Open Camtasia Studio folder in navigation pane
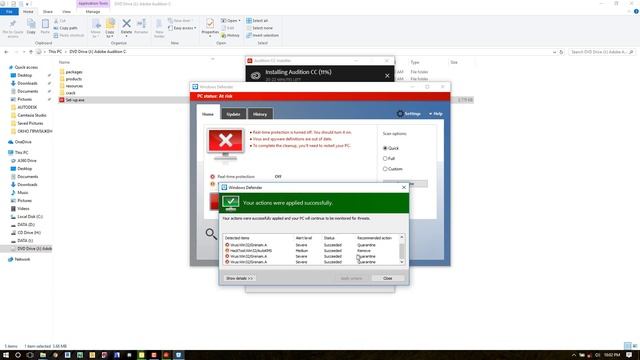Viewport: 640px width, 360px height. point(32,115)
